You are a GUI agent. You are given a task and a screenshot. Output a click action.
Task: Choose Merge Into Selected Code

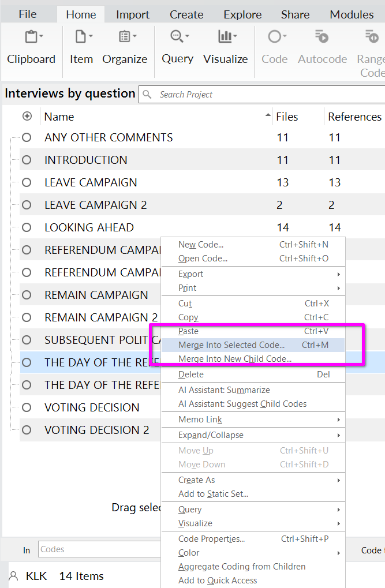[x=231, y=345]
